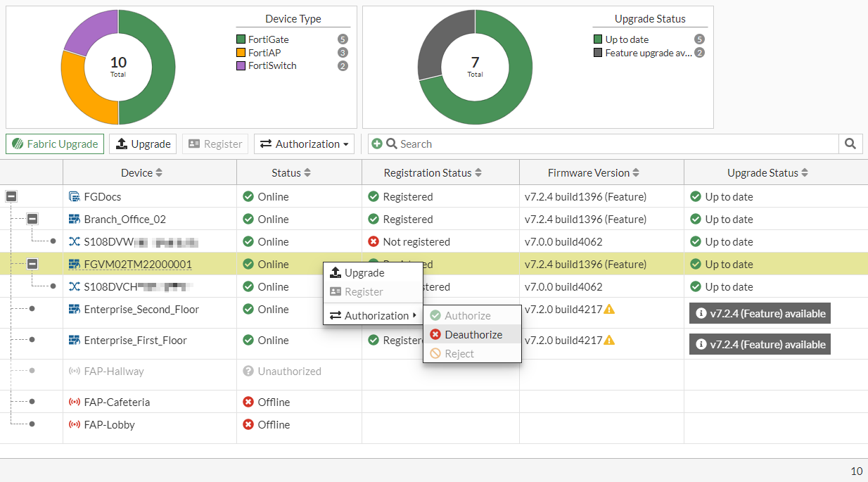The image size is (868, 482).
Task: Click the FAP-Cafeteria Offline status icon
Action: coord(248,402)
